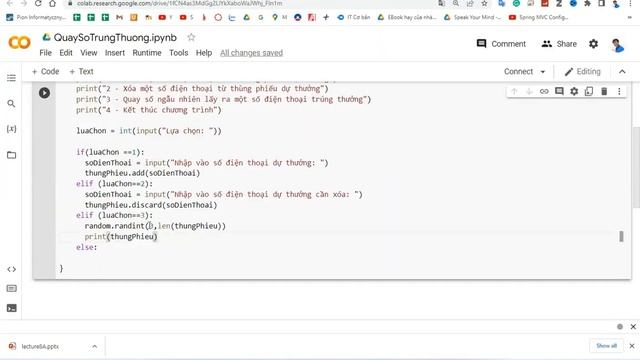Collapse the header with chevron up
Screen dimensions: 640x360
(622, 72)
